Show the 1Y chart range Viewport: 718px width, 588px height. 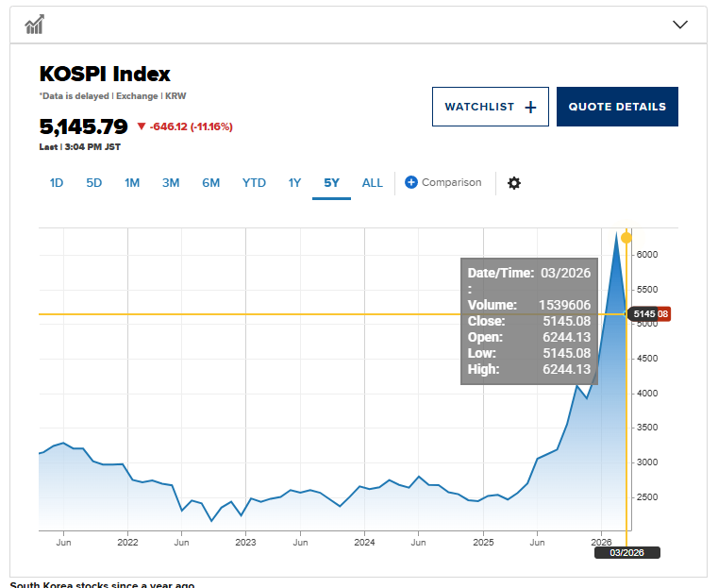pos(294,183)
